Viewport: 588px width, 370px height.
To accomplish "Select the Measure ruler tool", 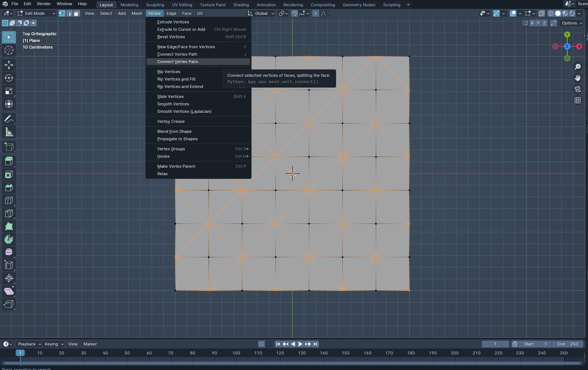I will click(x=9, y=132).
